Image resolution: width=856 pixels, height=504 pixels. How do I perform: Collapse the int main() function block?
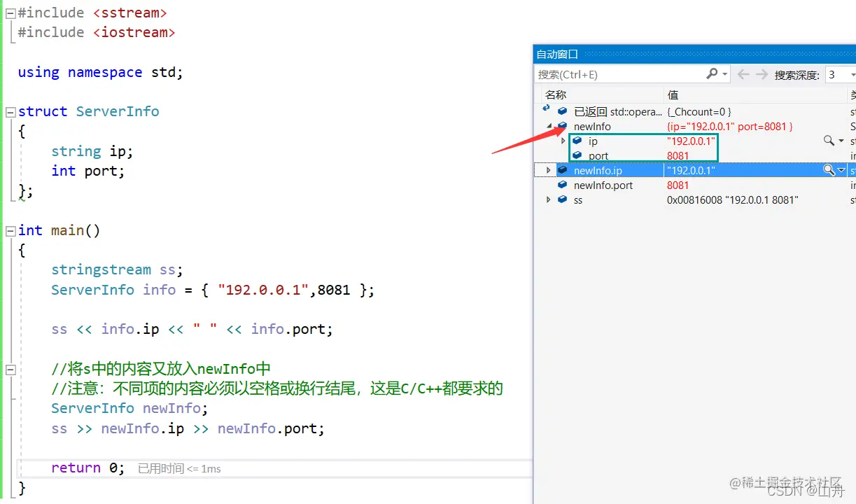10,230
